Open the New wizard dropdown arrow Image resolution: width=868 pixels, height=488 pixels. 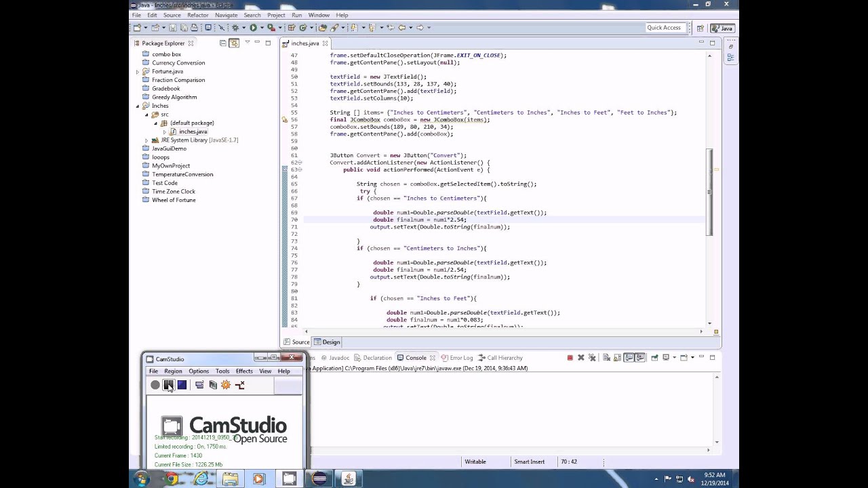tap(144, 28)
